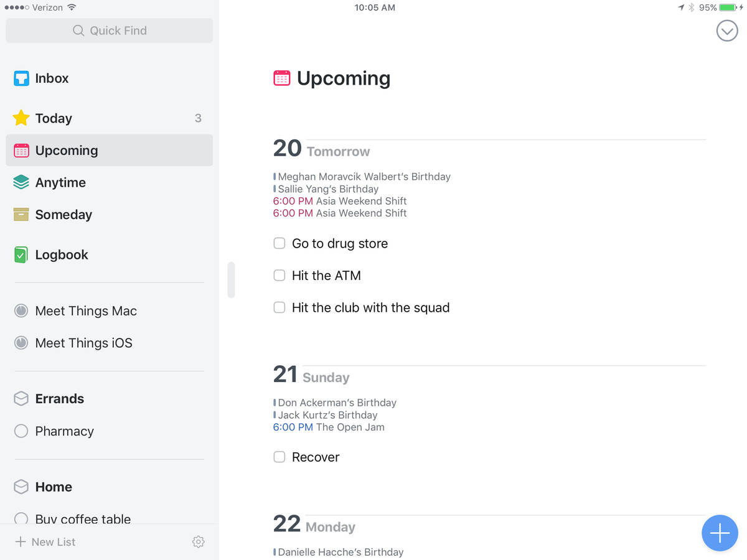Tap the blue plus add button
Screen dimensions: 747x560
720,533
